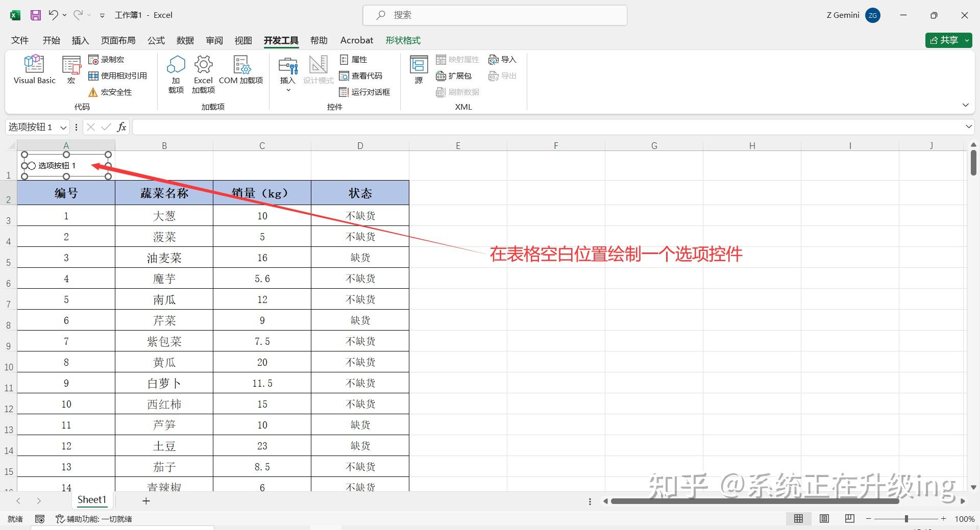This screenshot has width=980, height=530.
Task: Click the horizontal scrollbar thumb
Action: pos(754,501)
